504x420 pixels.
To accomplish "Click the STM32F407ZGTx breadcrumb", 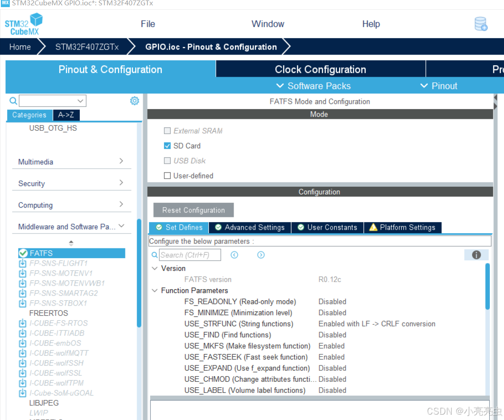I will pyautogui.click(x=87, y=47).
